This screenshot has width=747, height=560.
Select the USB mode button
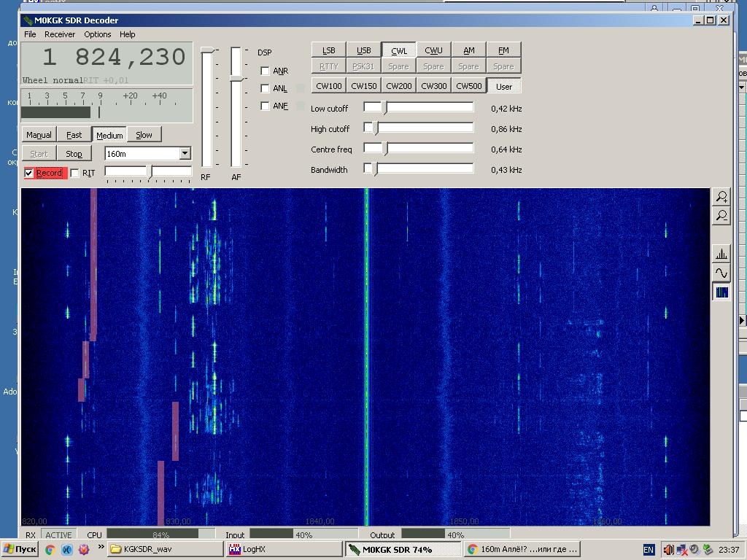pos(363,50)
